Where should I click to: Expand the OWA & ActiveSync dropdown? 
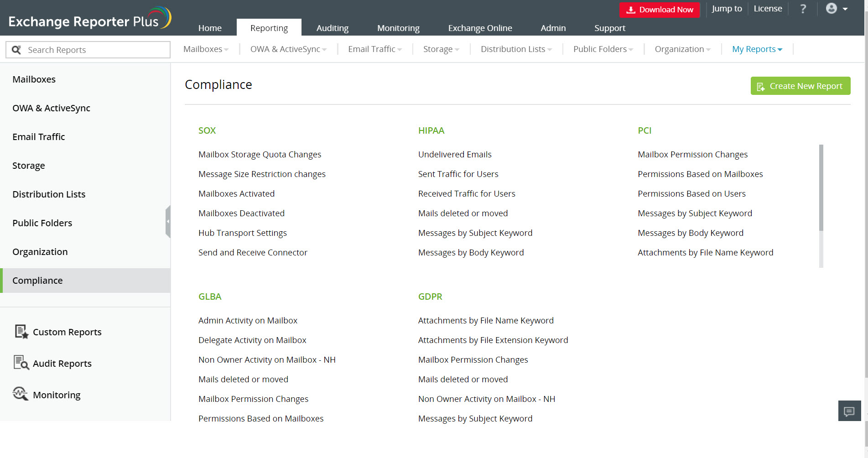click(x=288, y=49)
